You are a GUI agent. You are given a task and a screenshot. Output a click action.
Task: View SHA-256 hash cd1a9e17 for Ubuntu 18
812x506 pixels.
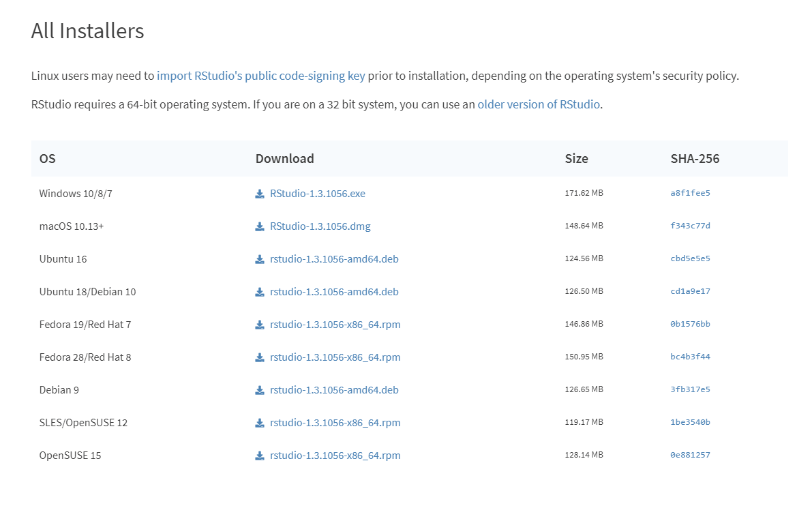(690, 291)
